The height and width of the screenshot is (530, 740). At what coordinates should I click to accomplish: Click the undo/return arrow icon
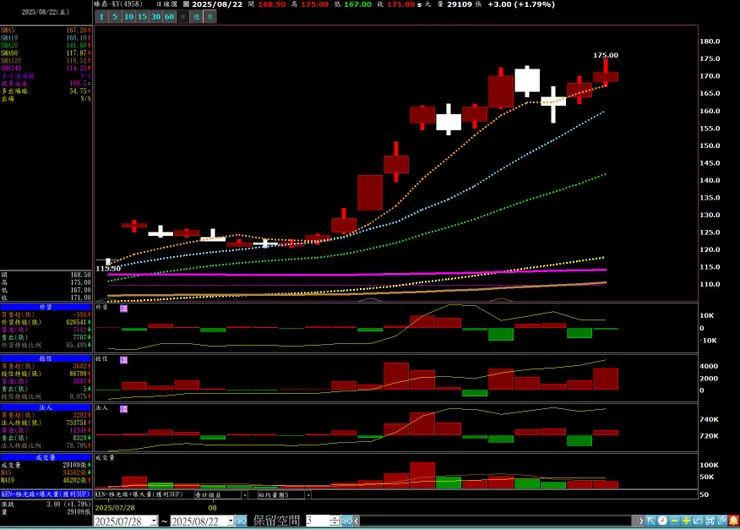pyautogui.click(x=698, y=521)
